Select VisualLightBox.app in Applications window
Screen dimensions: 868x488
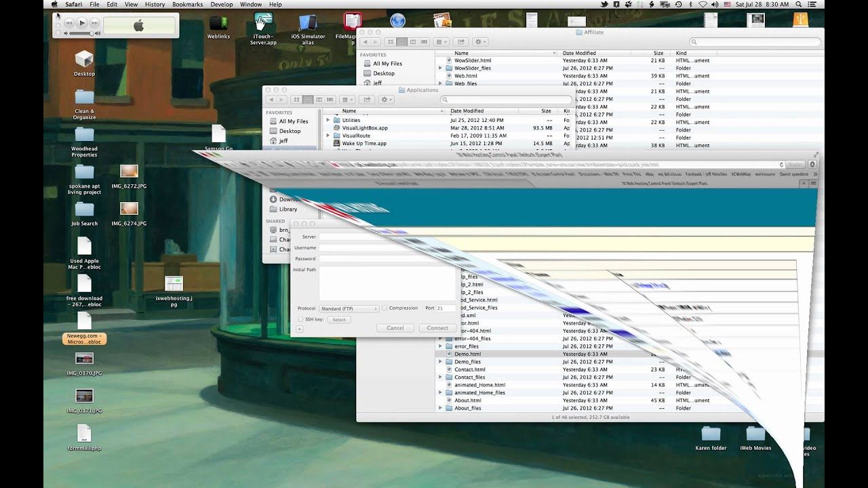coord(365,127)
